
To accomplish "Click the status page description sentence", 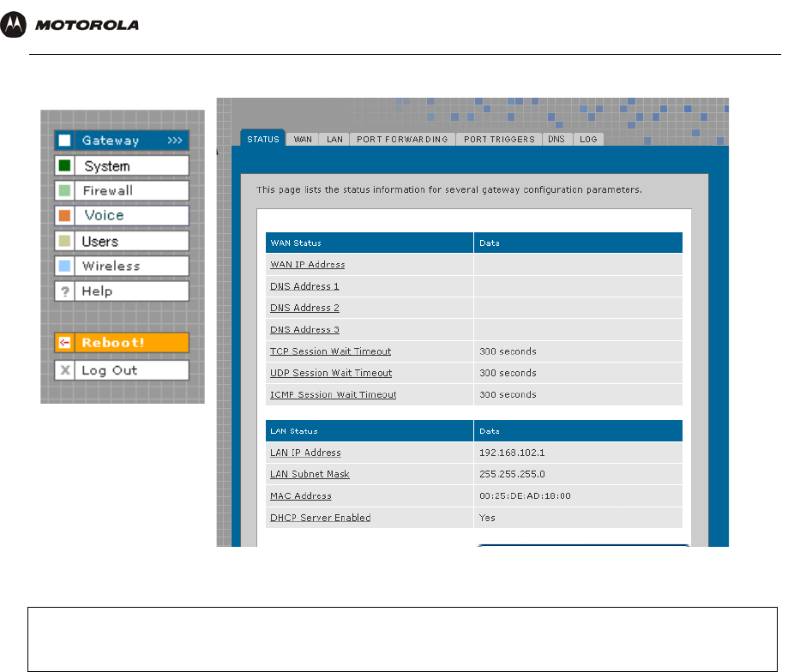I will point(449,189).
